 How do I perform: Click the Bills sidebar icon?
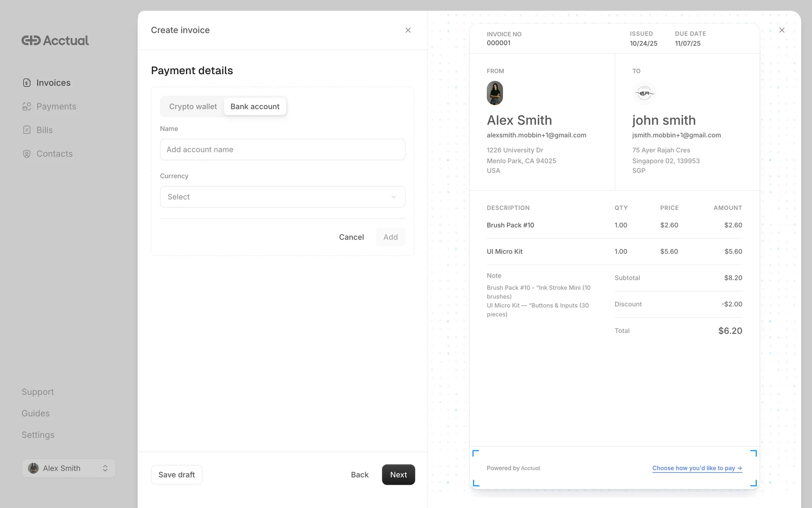(x=27, y=130)
